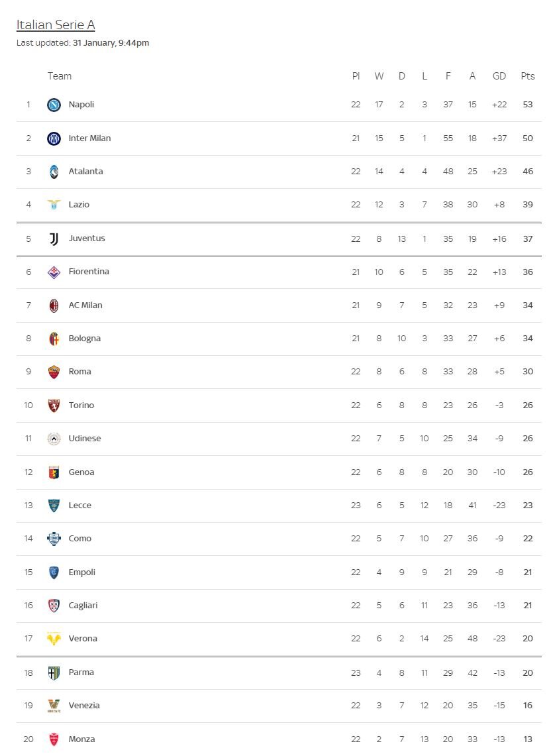This screenshot has width=549, height=756.
Task: Click the Pts column header
Action: [x=527, y=76]
